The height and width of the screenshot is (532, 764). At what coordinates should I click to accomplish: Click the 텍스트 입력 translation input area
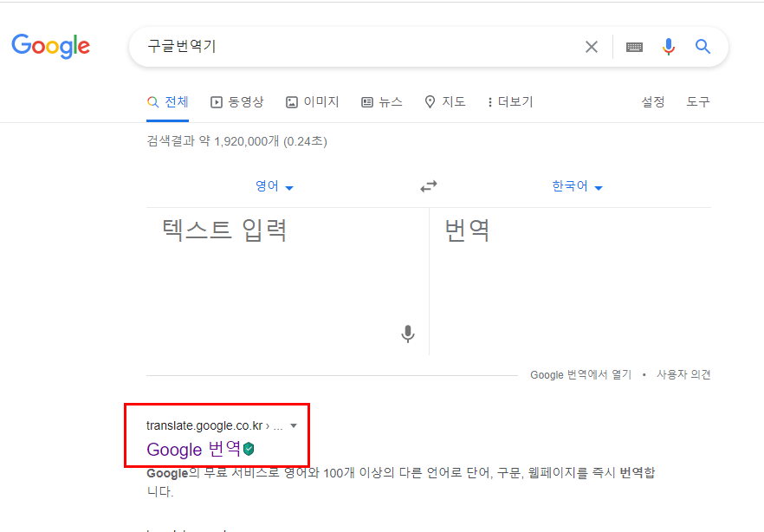tap(288, 281)
